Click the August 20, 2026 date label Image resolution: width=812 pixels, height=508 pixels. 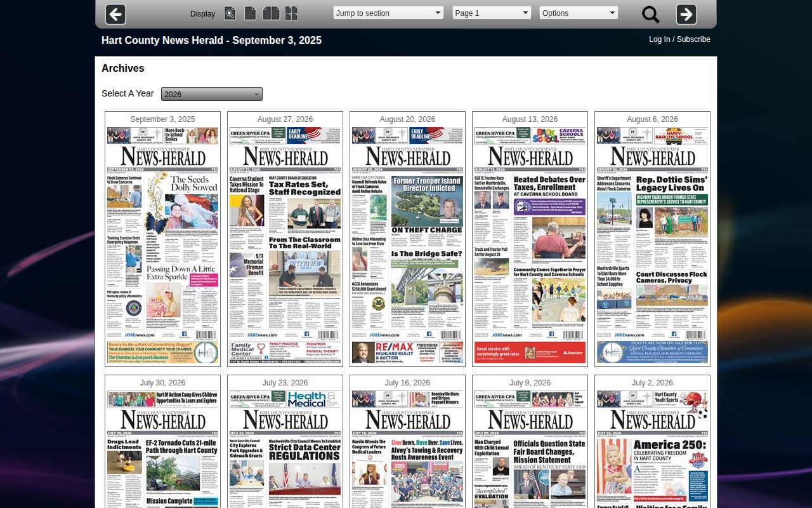[x=407, y=119]
